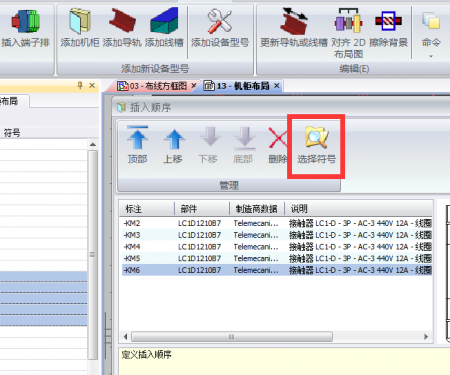Click the red 删除 cross icon
Image resolution: width=450 pixels, height=375 pixels.
[277, 139]
